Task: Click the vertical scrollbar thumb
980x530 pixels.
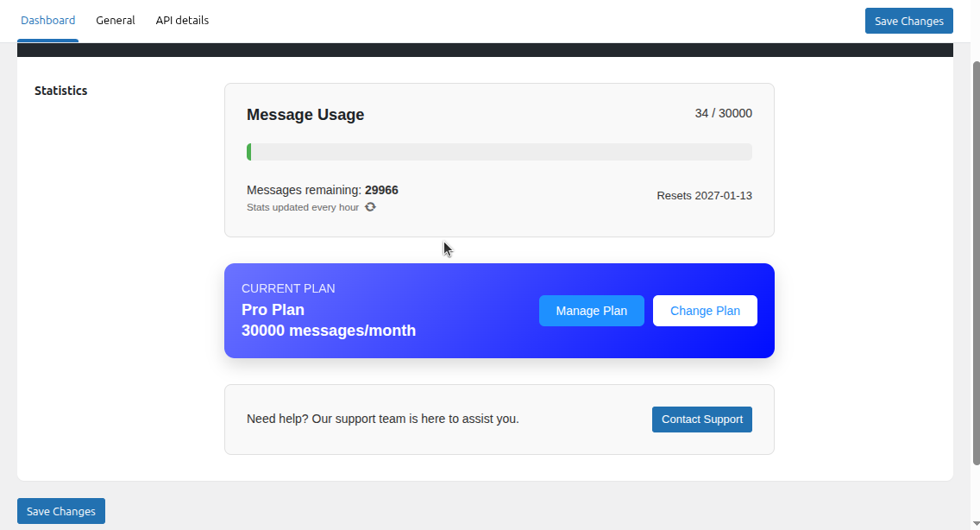Action: (x=976, y=259)
